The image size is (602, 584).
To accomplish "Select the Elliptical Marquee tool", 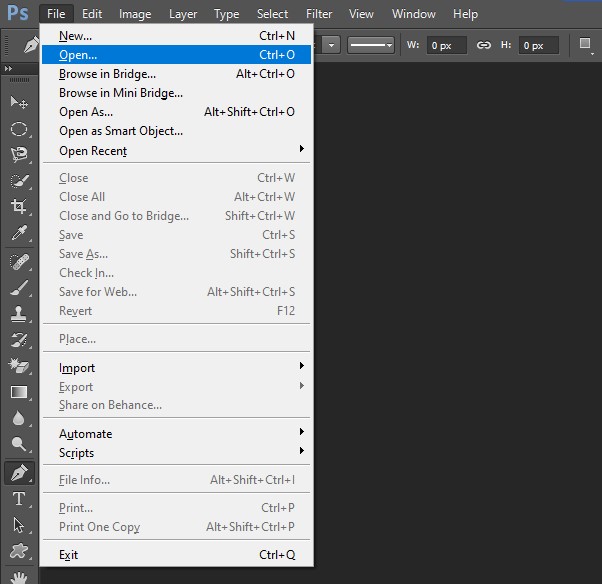I will 18,128.
